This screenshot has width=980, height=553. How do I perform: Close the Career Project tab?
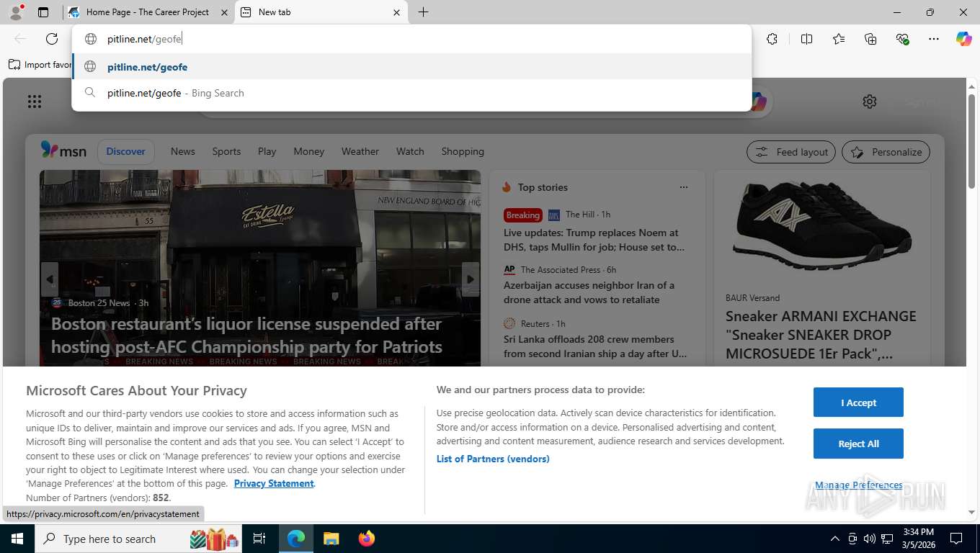click(224, 12)
